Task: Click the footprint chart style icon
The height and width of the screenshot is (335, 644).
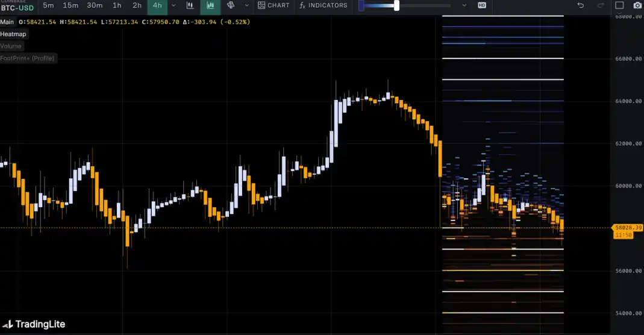Action: coord(230,5)
